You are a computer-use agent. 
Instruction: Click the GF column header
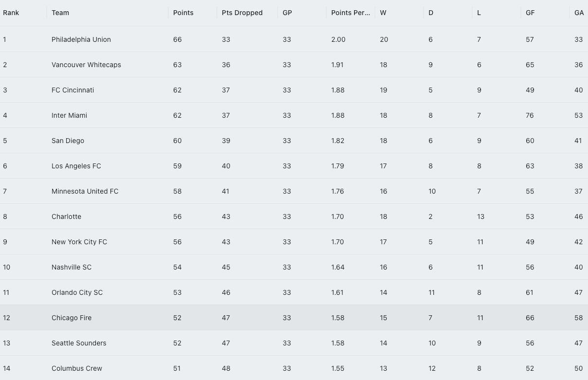click(x=530, y=13)
